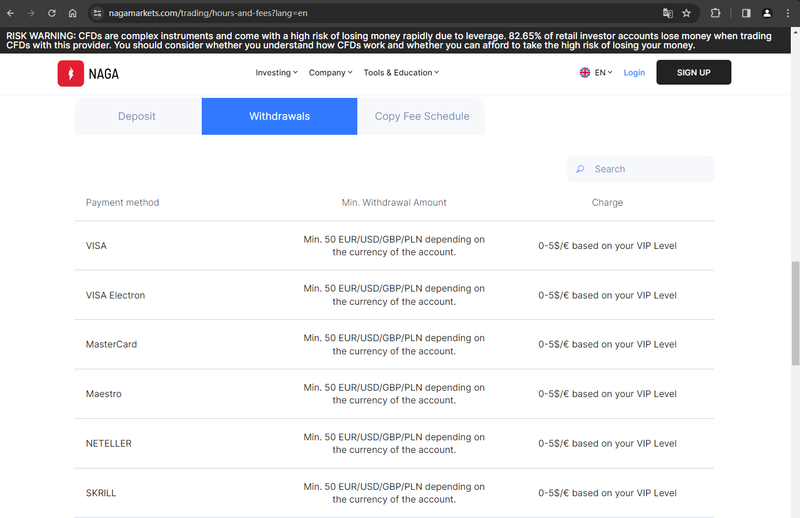Click the Charge column header
800x518 pixels.
coord(607,203)
